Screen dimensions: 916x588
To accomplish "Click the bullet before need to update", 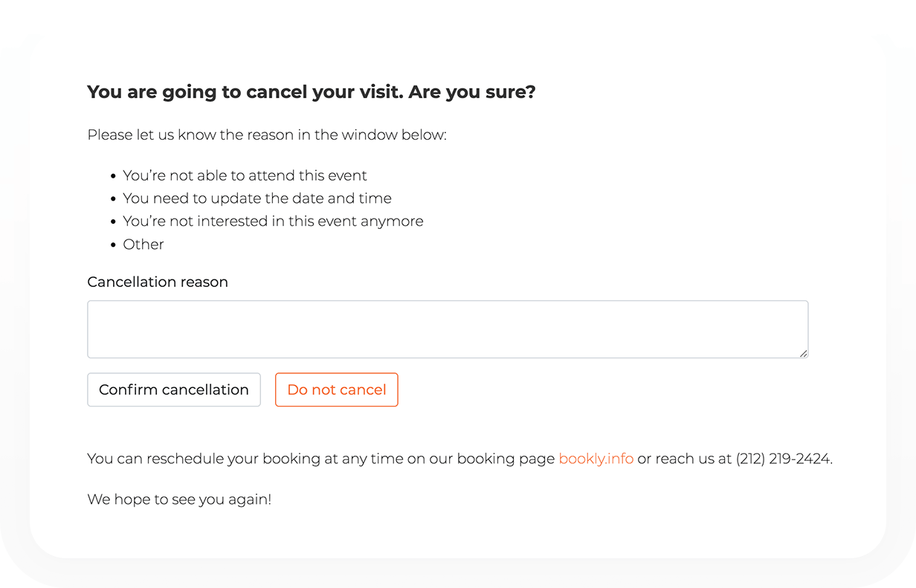I will [x=114, y=199].
